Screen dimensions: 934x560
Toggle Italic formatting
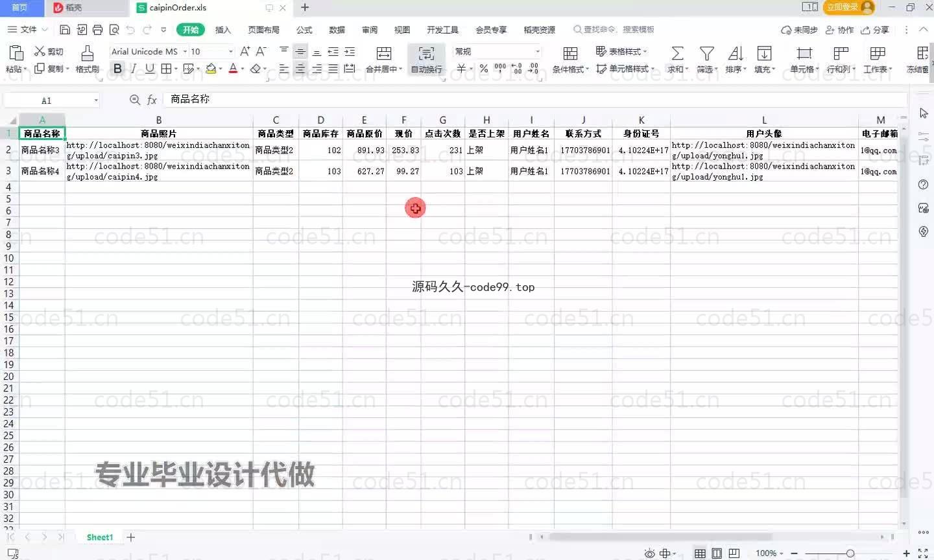[134, 69]
